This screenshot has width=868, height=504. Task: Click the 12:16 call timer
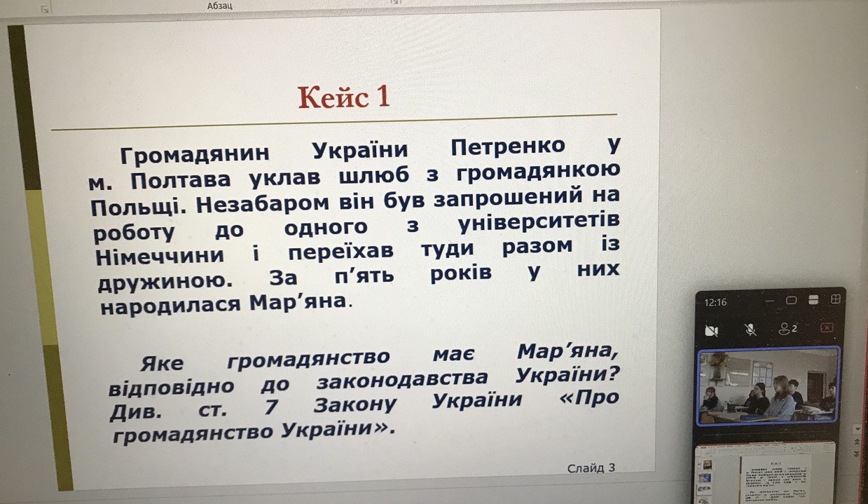point(715,303)
